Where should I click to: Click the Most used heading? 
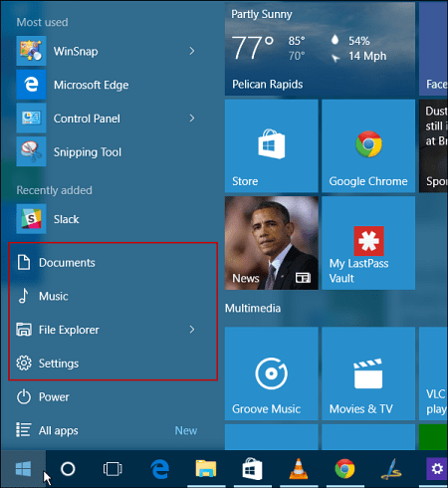coord(43,22)
